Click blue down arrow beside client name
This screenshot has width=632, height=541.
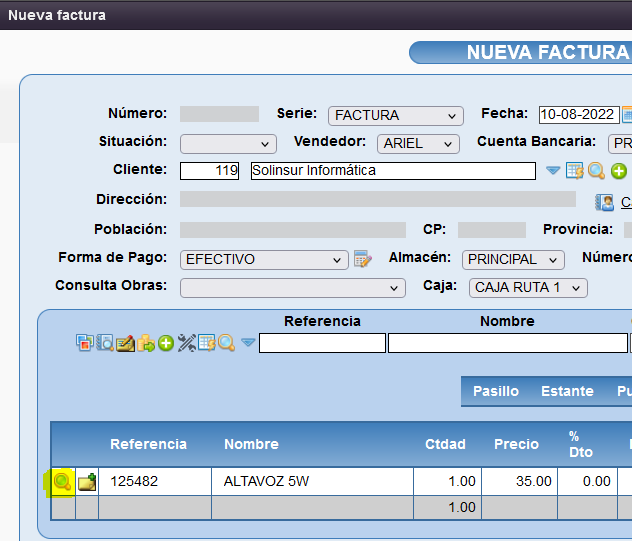point(553,171)
